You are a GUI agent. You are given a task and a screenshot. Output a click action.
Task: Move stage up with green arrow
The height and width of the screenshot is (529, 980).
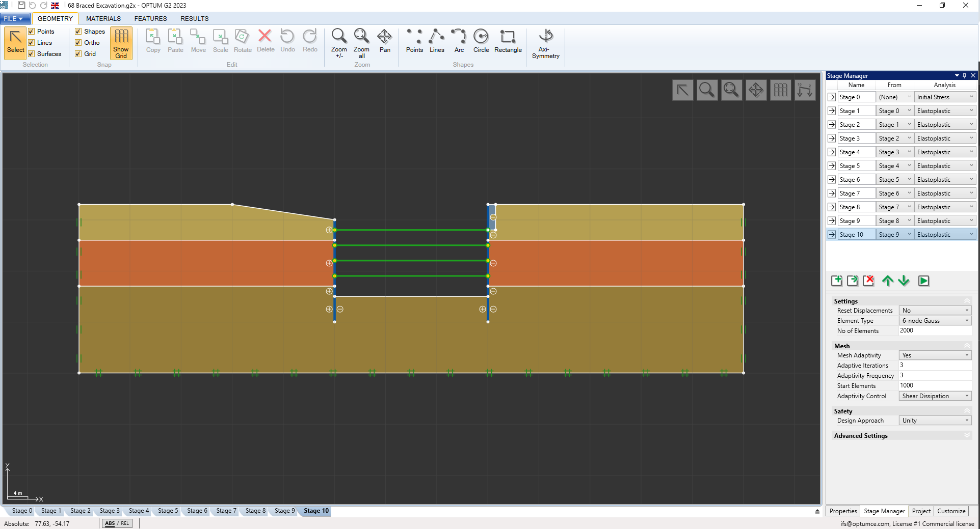click(888, 281)
